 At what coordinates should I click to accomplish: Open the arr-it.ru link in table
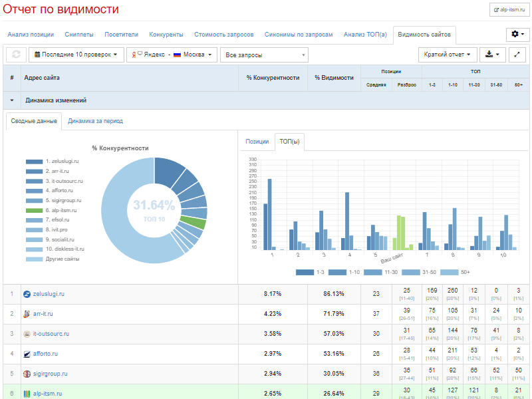[43, 314]
